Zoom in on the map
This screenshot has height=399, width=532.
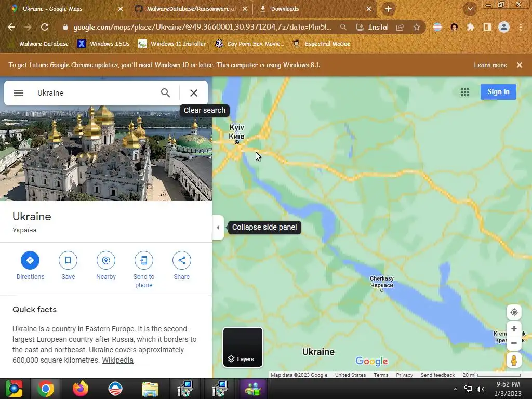(x=514, y=329)
